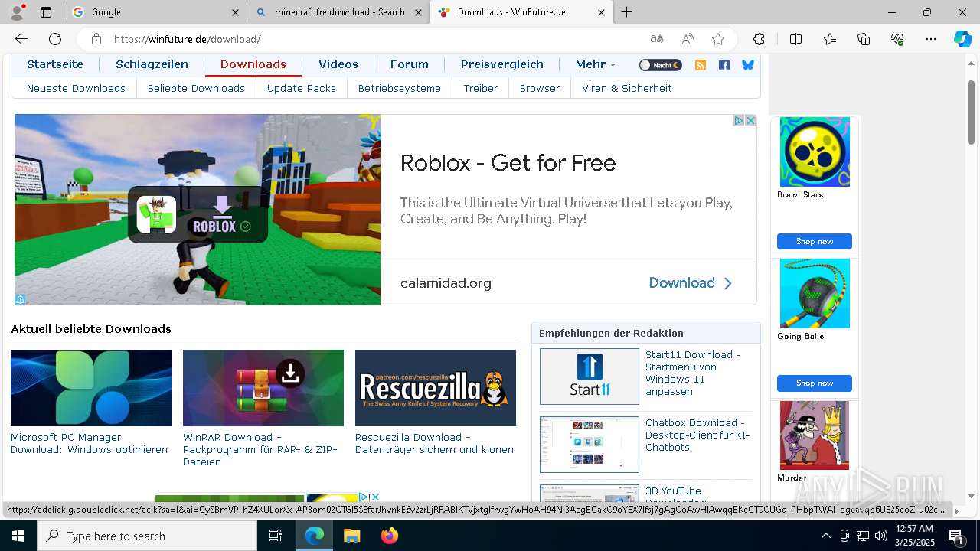Click the Start11 thumbnail image
980x551 pixels.
[590, 377]
